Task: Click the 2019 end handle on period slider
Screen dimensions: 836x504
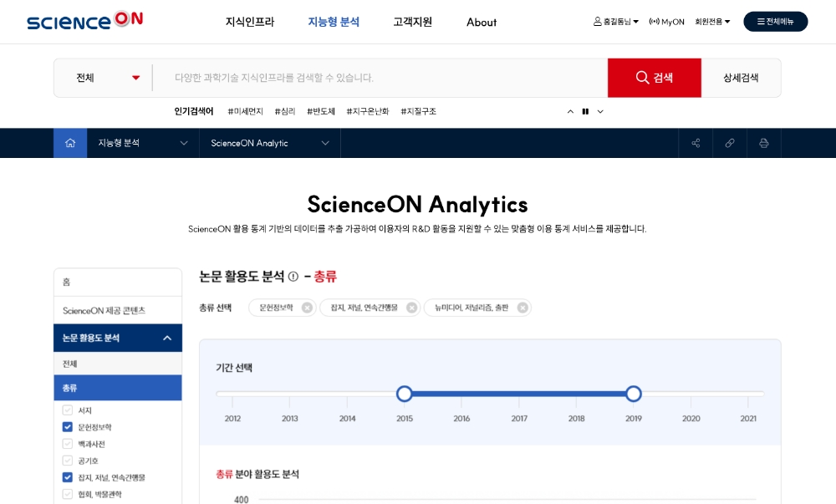Action: [x=634, y=394]
